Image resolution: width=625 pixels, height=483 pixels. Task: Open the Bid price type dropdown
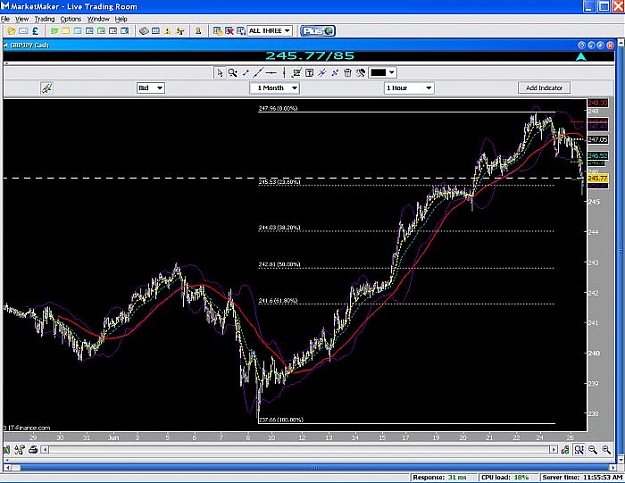(x=150, y=88)
